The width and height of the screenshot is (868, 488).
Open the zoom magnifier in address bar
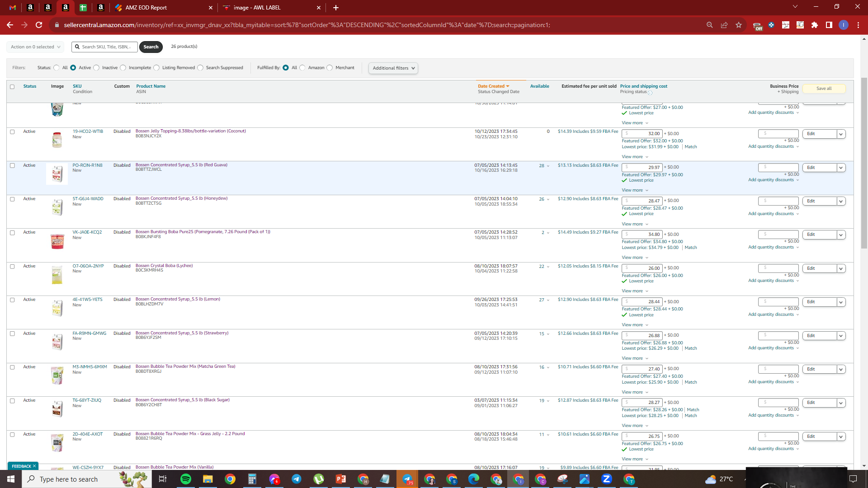point(710,25)
